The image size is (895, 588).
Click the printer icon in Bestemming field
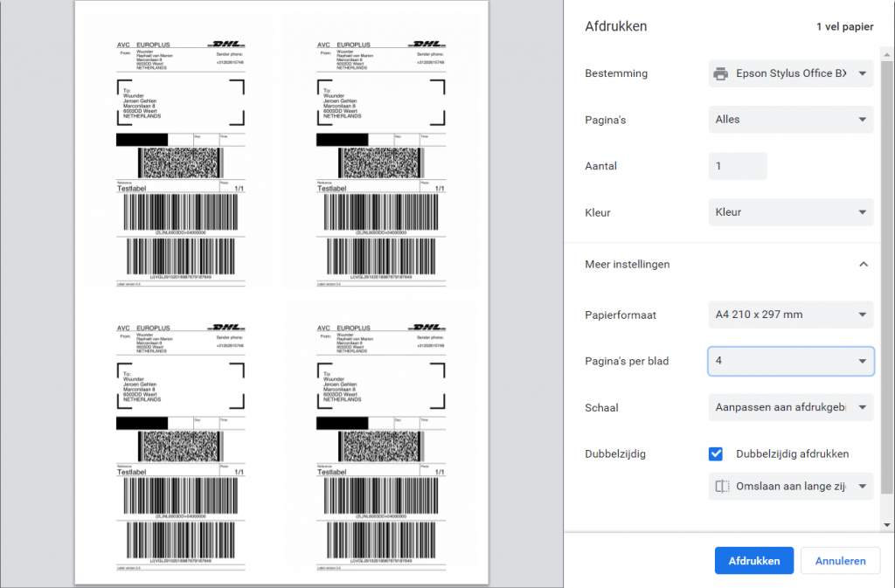[721, 73]
